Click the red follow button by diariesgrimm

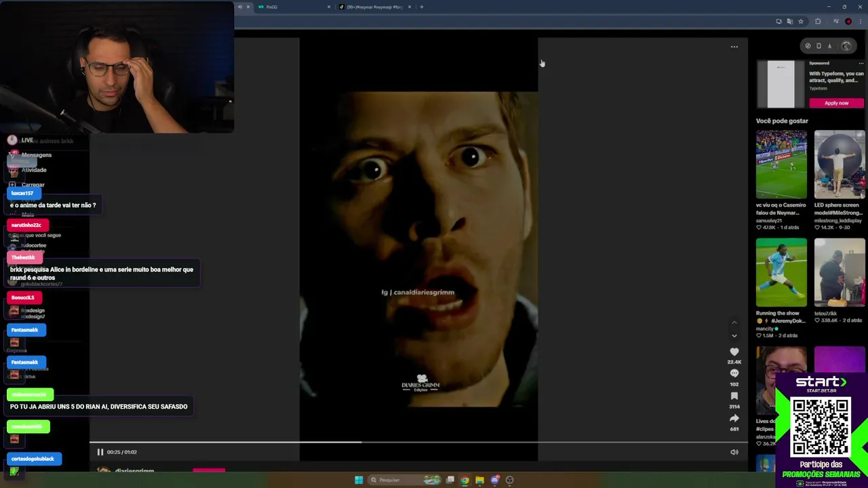coord(209,470)
